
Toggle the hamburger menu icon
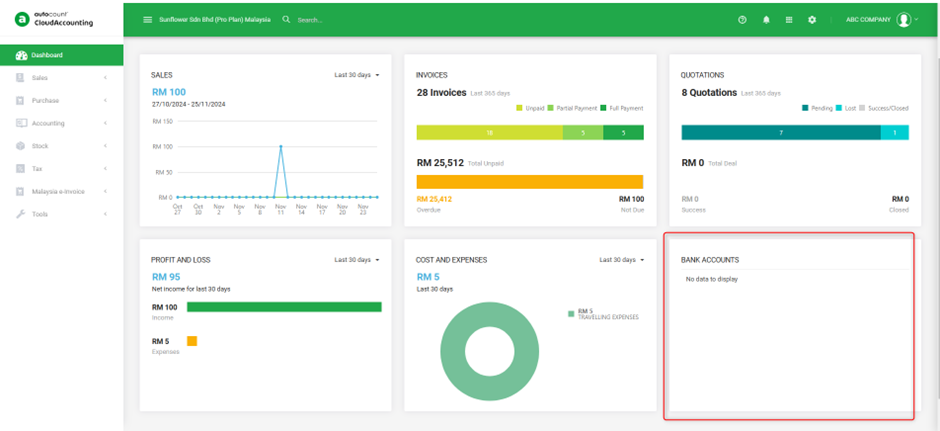147,20
